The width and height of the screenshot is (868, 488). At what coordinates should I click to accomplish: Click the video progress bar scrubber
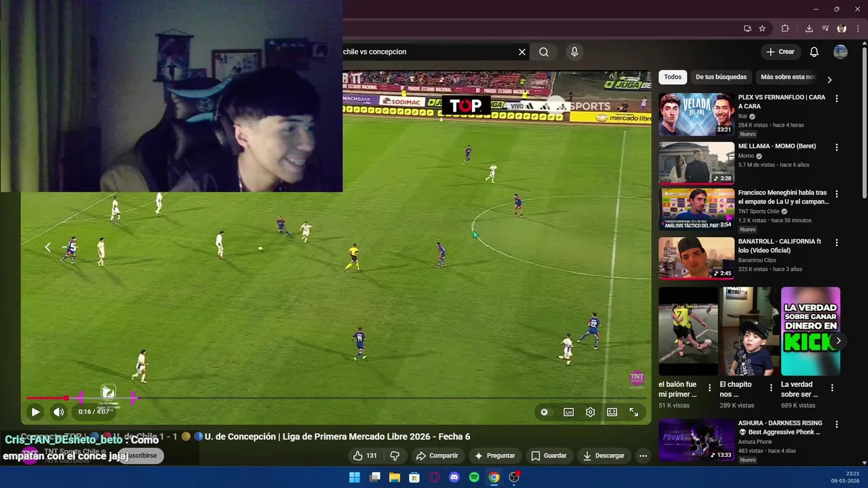[x=66, y=398]
